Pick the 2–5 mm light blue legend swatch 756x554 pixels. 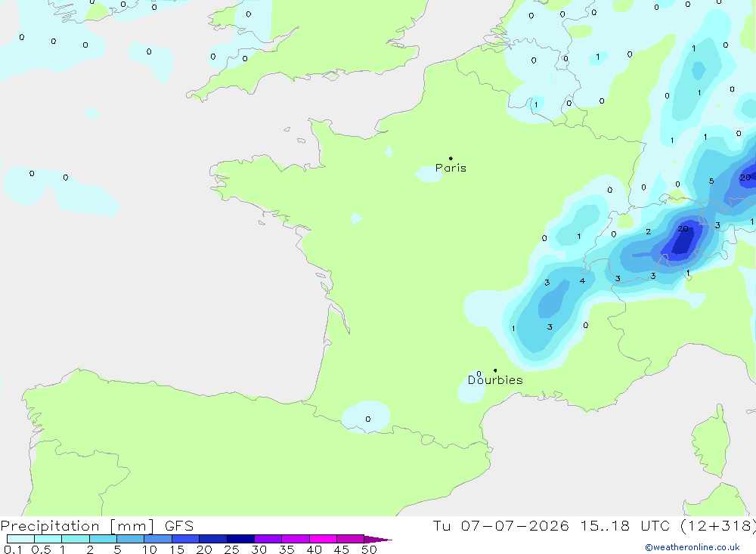[x=103, y=539]
